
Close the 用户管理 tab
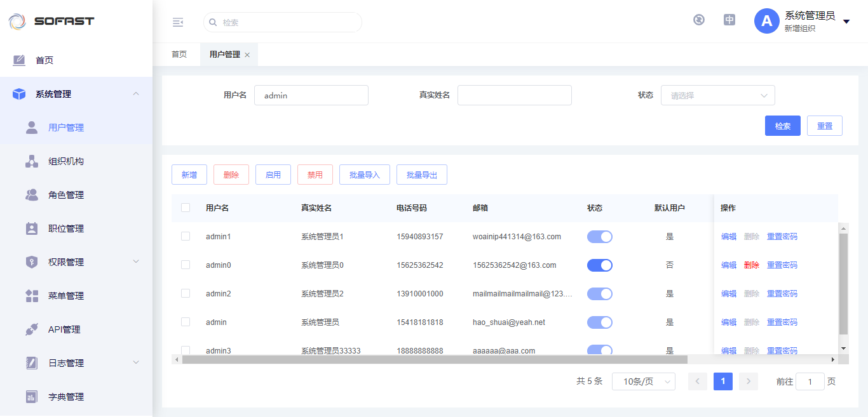pos(247,55)
